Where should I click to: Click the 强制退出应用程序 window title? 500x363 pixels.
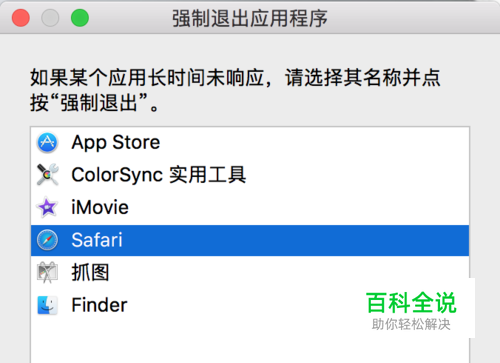(250, 18)
